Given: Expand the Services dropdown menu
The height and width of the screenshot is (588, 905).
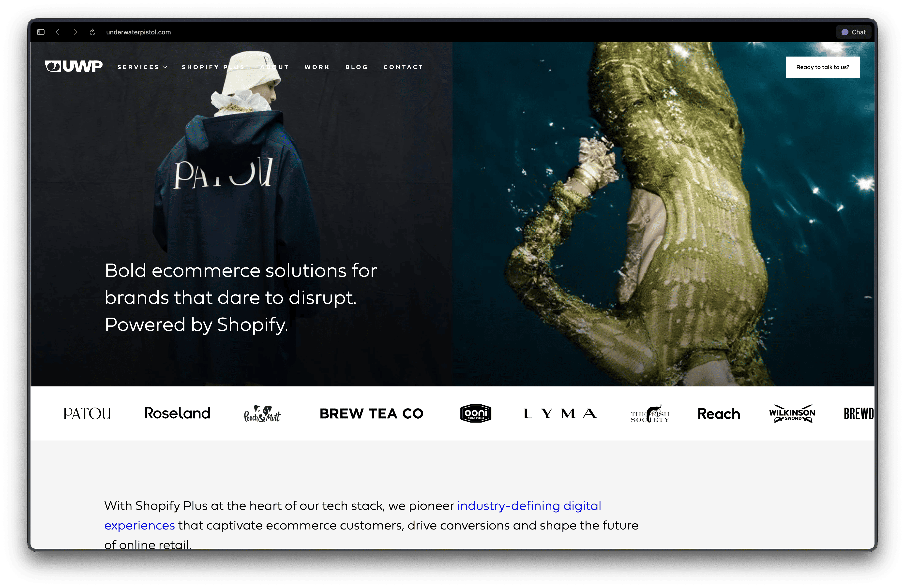Looking at the screenshot, I should pos(142,67).
